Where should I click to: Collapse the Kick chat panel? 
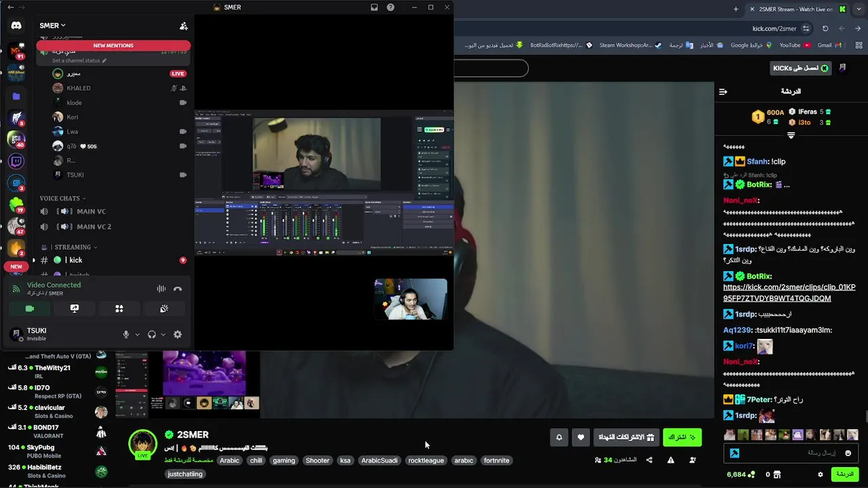(x=723, y=91)
